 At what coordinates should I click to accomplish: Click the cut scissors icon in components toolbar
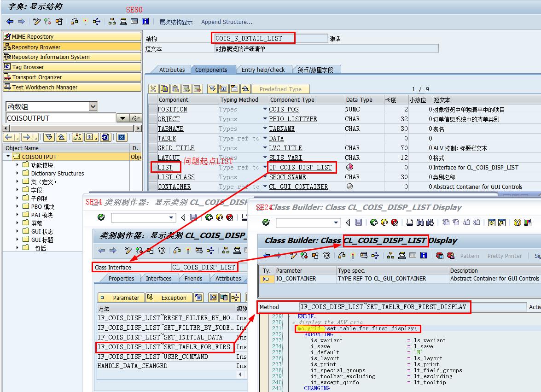pyautogui.click(x=153, y=89)
